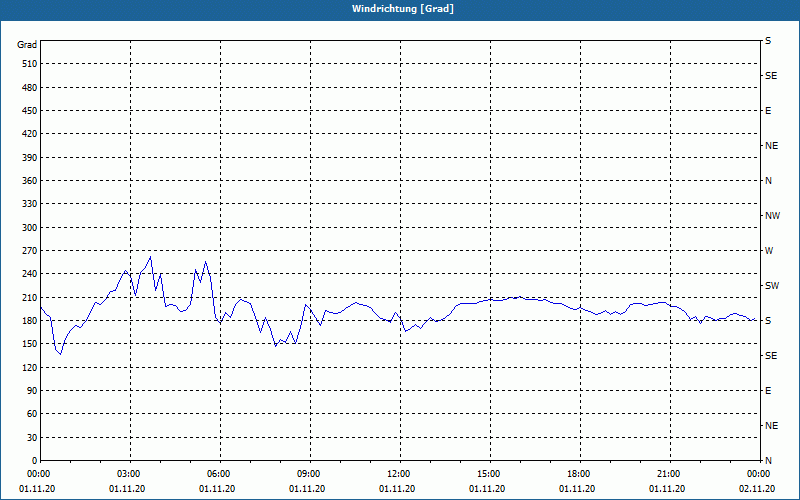
Task: Select the 12:00 time label
Action: [400, 474]
